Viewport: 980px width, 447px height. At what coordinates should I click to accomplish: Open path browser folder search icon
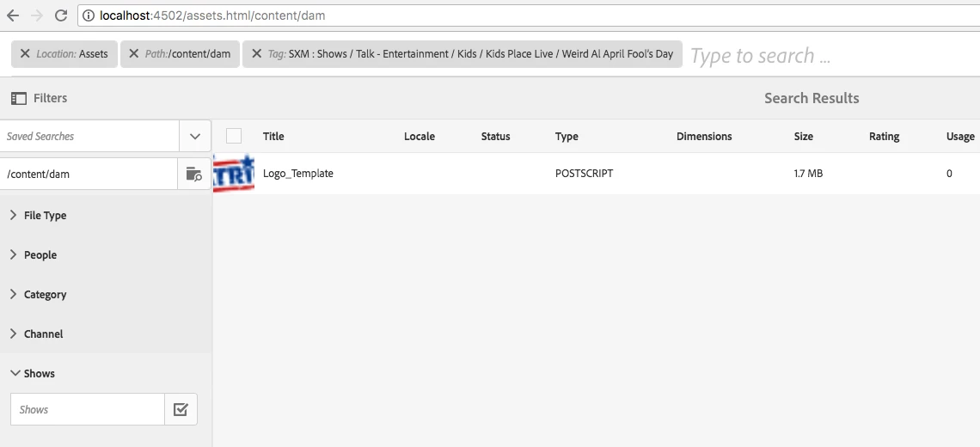click(x=194, y=174)
